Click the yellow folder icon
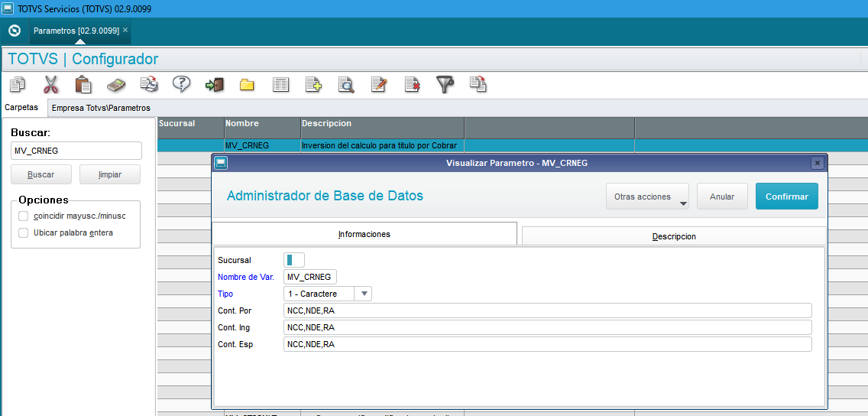This screenshot has width=868, height=416. [x=246, y=85]
